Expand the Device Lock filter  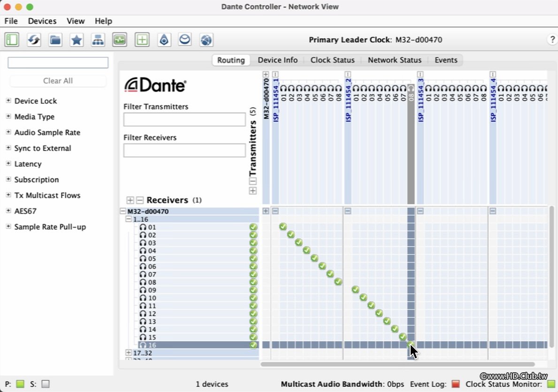pyautogui.click(x=8, y=101)
